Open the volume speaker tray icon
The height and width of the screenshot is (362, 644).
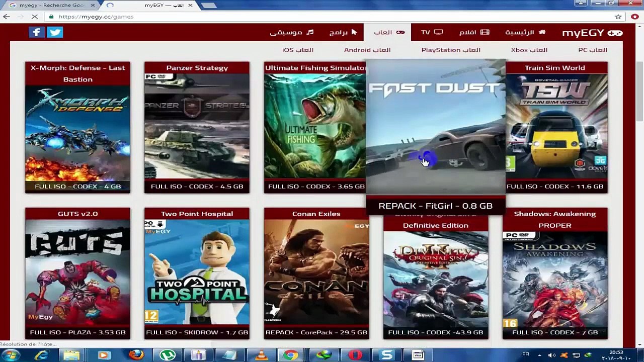(552, 355)
